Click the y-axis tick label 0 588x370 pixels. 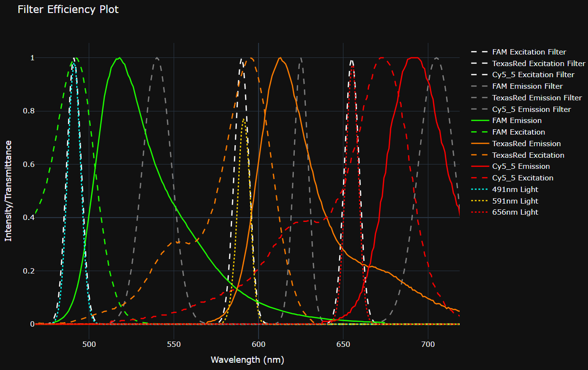click(x=32, y=324)
